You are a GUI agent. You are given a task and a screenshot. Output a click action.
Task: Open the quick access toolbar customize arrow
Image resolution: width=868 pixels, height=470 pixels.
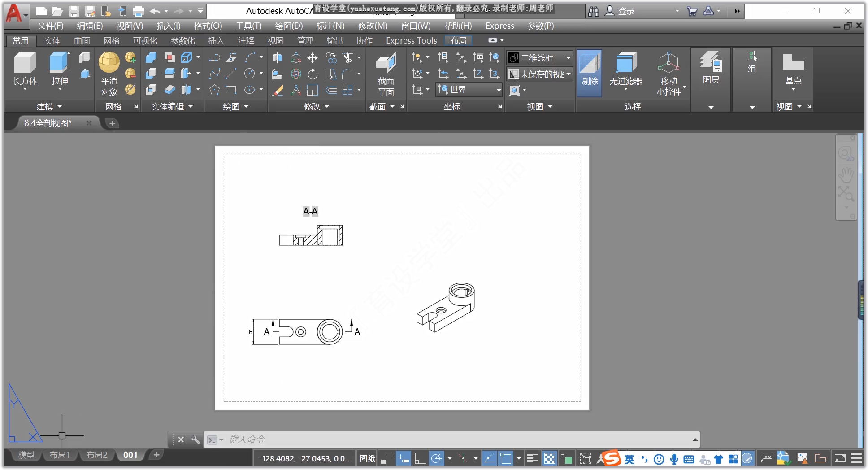[x=200, y=11]
